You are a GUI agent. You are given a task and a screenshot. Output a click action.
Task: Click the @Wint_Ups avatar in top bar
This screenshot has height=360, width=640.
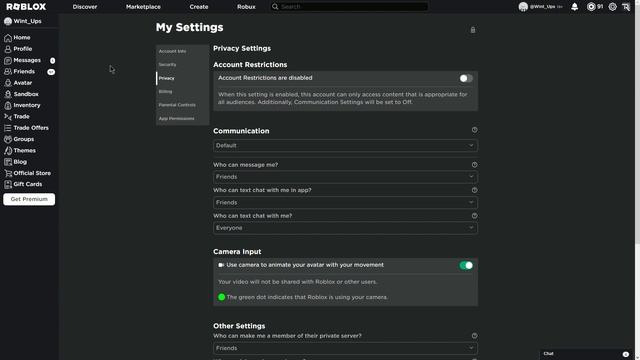tap(523, 7)
